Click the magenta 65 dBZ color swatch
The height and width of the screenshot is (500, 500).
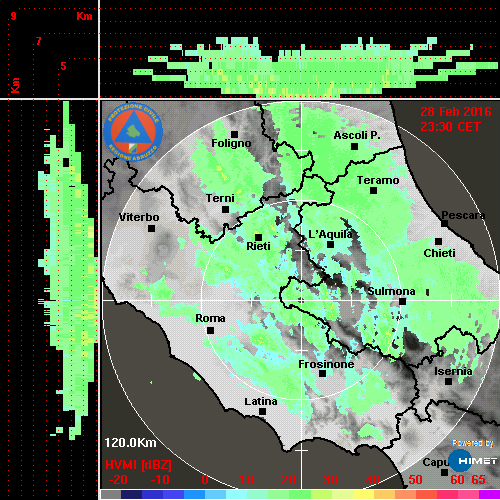(489, 494)
